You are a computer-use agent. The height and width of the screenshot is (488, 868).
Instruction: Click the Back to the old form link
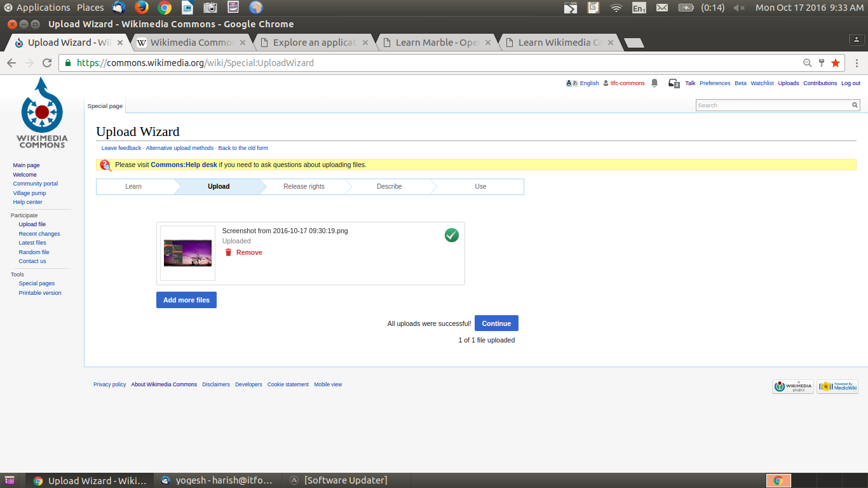click(x=243, y=148)
